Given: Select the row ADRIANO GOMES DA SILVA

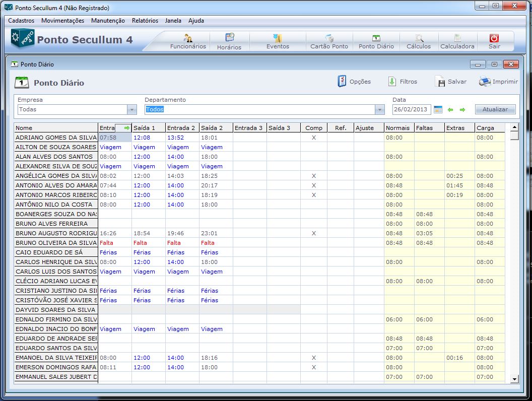Looking at the screenshot, I should click(x=56, y=138).
